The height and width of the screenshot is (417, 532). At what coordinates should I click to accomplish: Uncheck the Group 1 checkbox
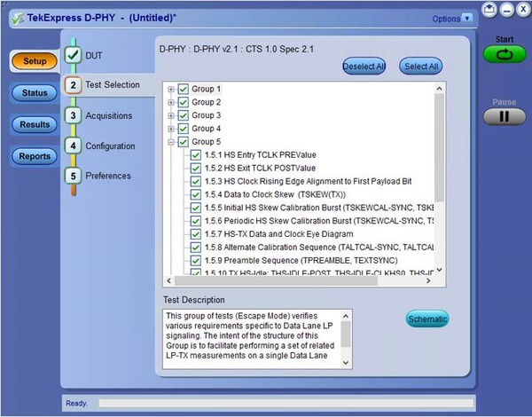click(x=184, y=90)
